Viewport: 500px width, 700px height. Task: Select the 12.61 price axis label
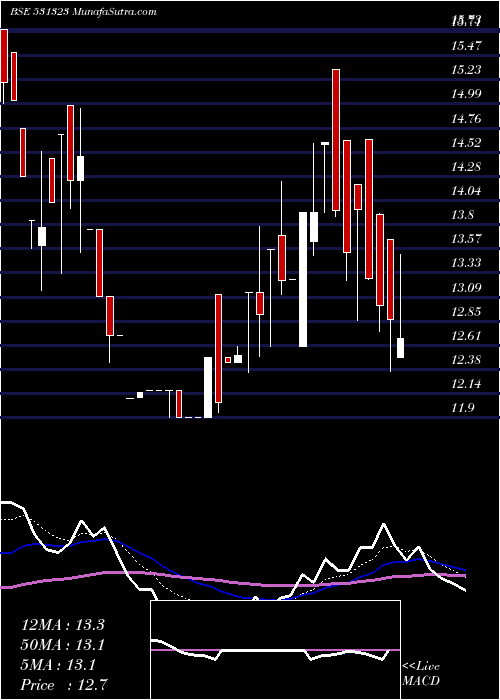(467, 336)
